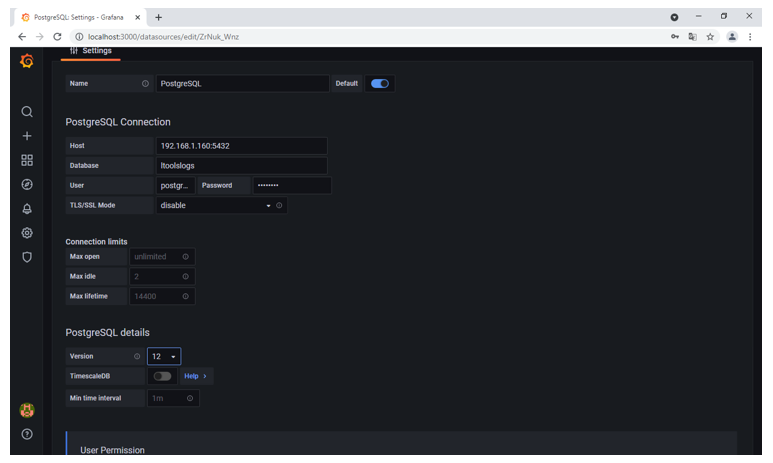Open the saved passwords key icon
This screenshot has height=463, width=773.
[675, 37]
